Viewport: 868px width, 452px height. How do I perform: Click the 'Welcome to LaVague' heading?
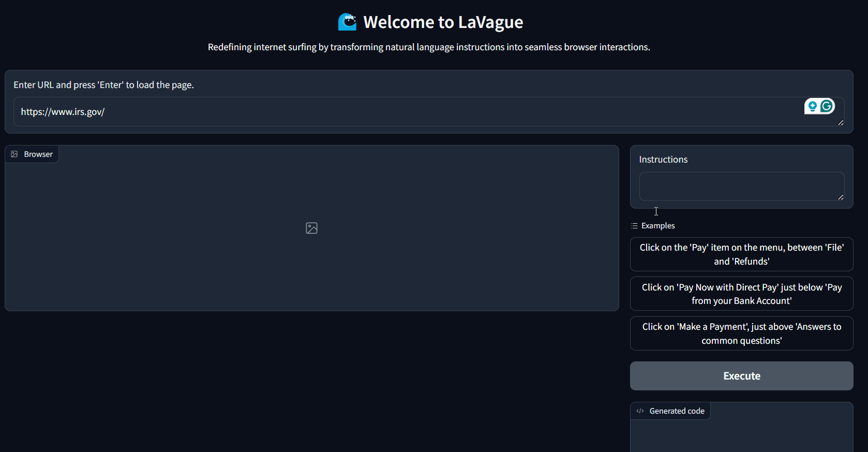click(443, 22)
